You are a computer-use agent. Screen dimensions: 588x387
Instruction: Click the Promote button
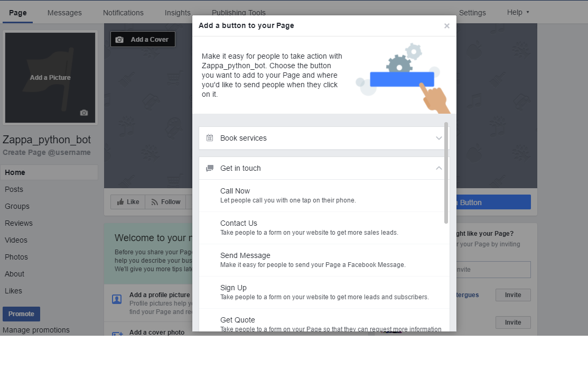(x=21, y=314)
